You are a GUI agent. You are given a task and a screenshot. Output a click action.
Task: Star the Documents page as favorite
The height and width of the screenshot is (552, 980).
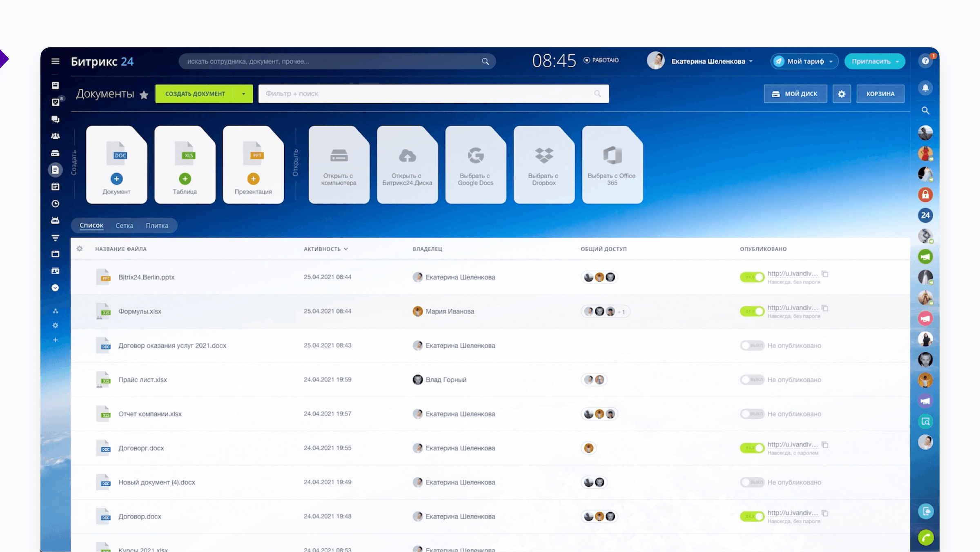[x=144, y=95]
